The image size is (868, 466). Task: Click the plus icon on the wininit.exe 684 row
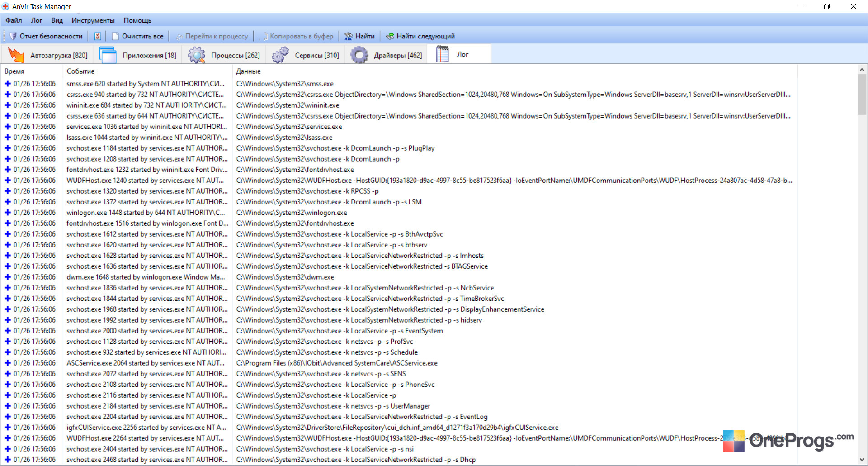(x=8, y=105)
